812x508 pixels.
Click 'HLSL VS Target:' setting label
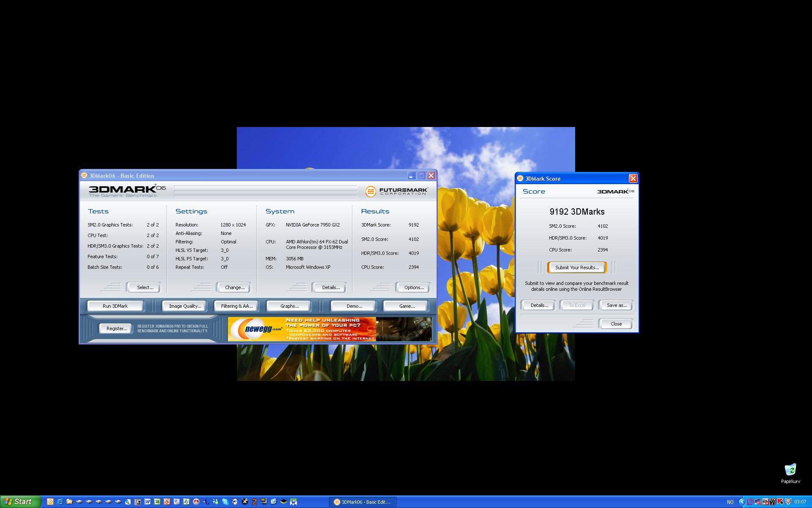192,250
